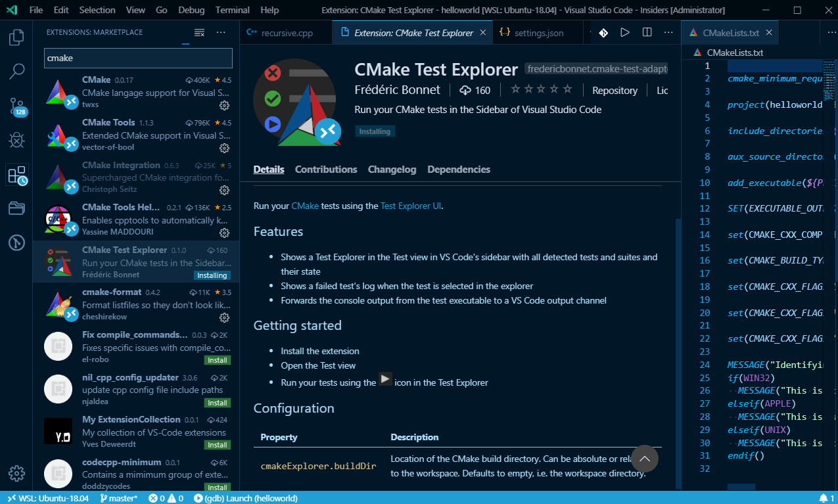Click the notifications bell in status bar
The height and width of the screenshot is (504, 838).
826,498
